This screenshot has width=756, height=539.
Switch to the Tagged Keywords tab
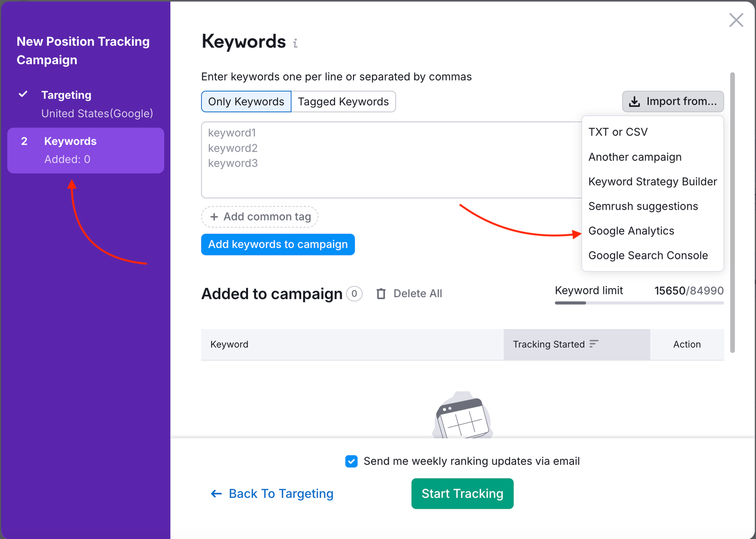click(x=343, y=101)
